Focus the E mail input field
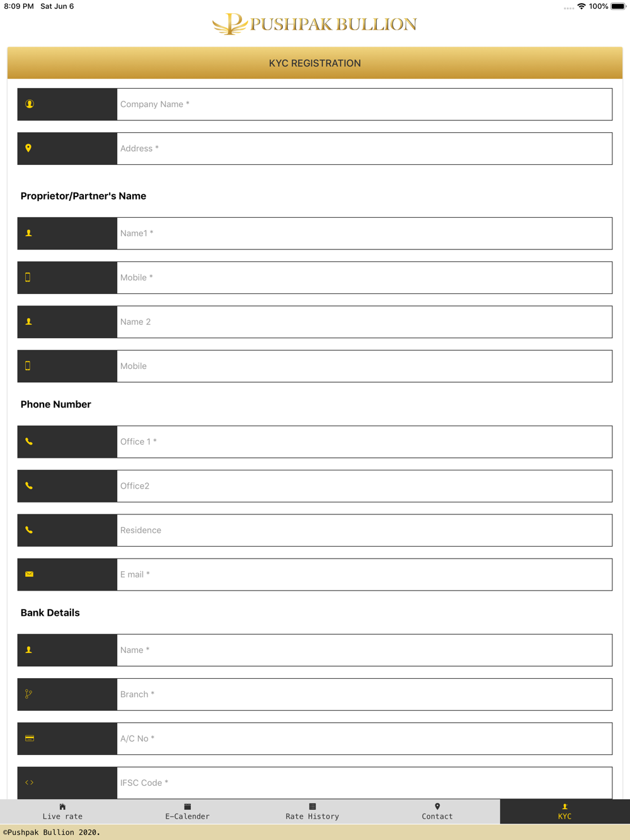Image resolution: width=630 pixels, height=840 pixels. point(364,574)
